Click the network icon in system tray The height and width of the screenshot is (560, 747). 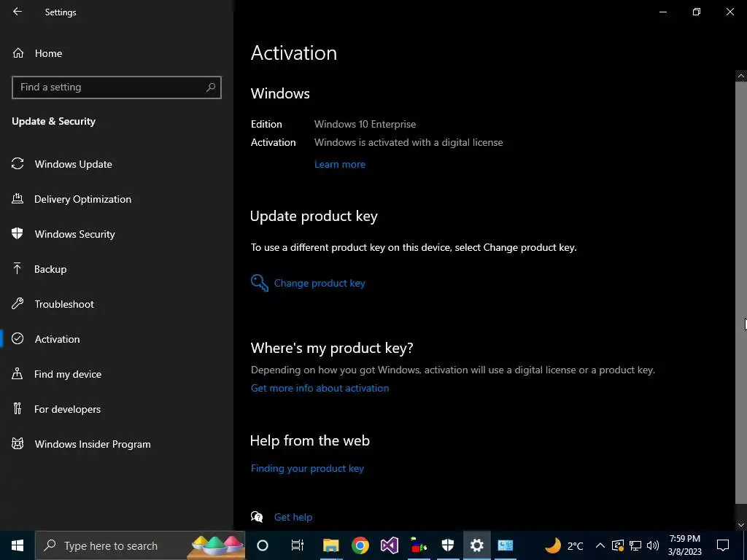coord(635,545)
